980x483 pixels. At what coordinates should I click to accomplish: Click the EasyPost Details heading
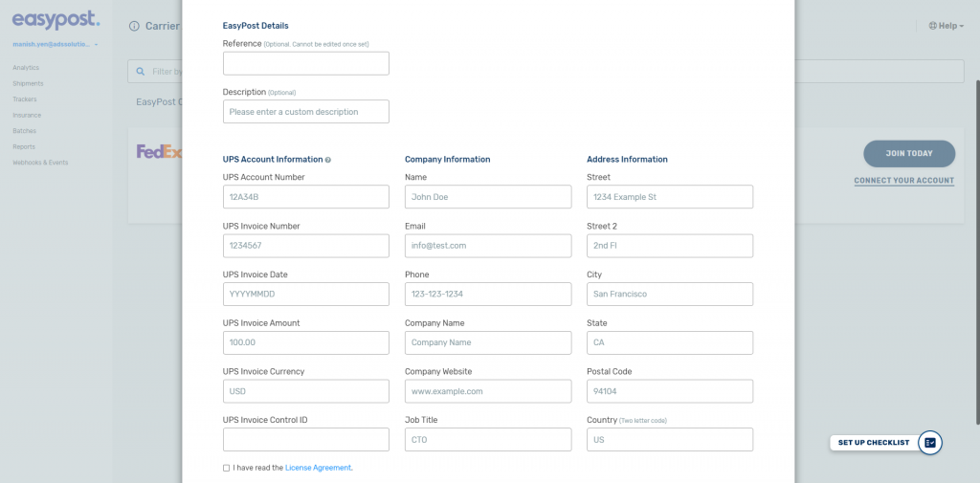tap(256, 26)
